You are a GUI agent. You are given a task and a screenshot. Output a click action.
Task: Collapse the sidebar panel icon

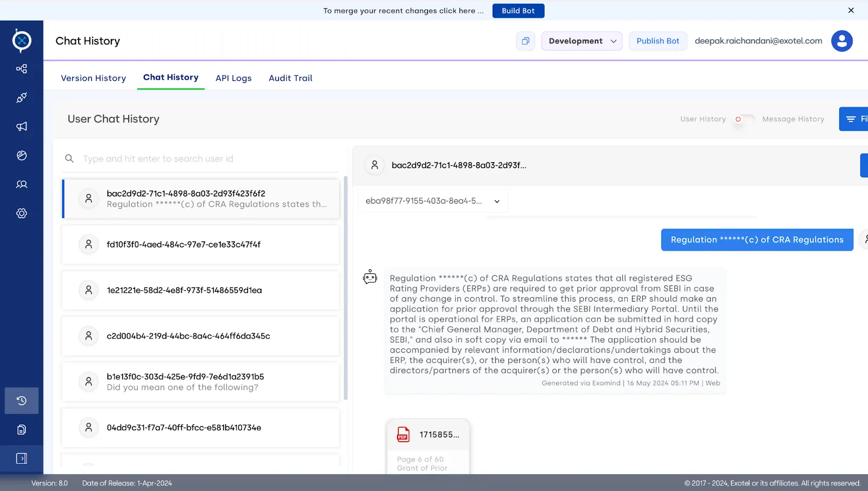pos(22,458)
